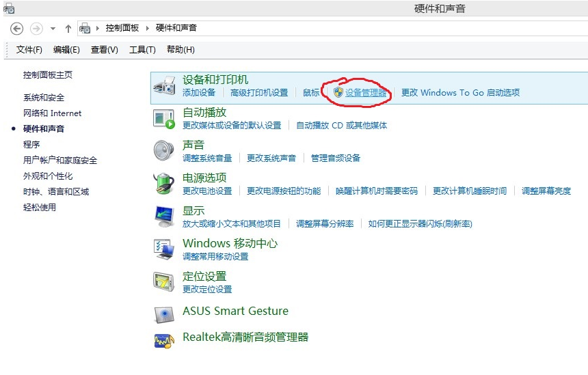The height and width of the screenshot is (375, 588).
Task: Click the Sound speaker icon
Action: (164, 150)
